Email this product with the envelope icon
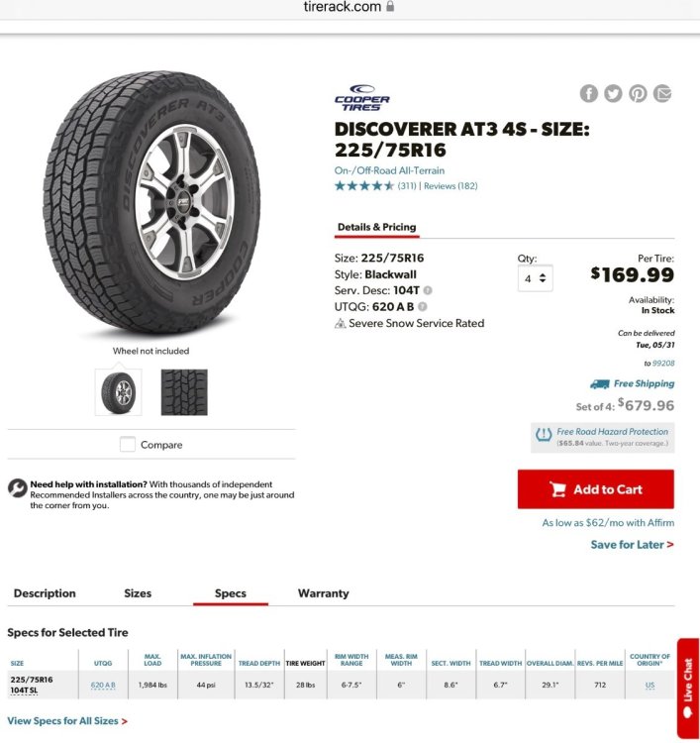 pyautogui.click(x=662, y=93)
